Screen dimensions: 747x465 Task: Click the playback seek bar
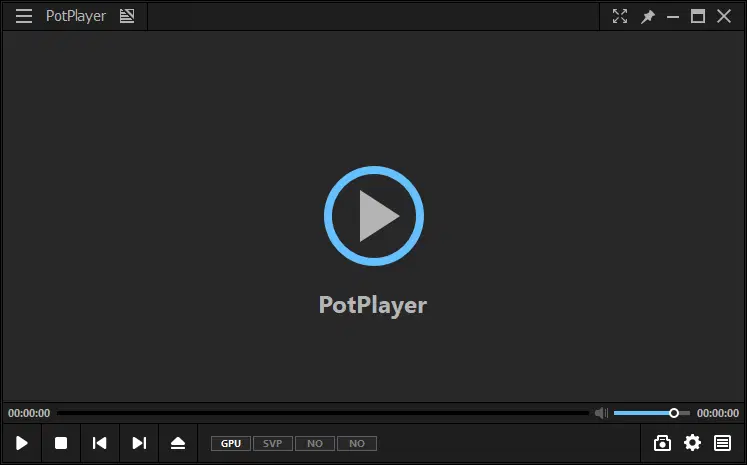320,413
